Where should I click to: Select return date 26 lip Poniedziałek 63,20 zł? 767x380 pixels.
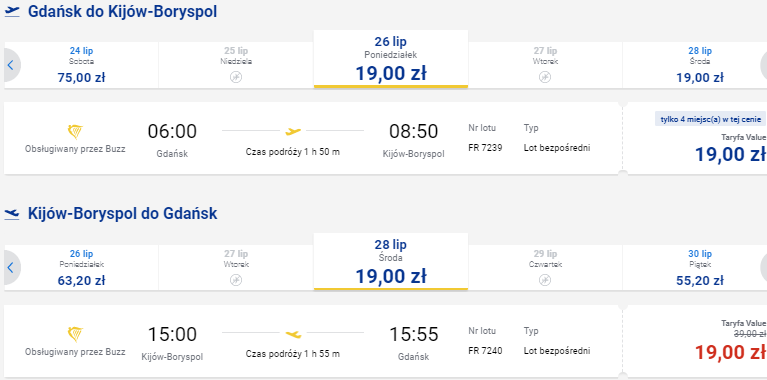click(82, 268)
